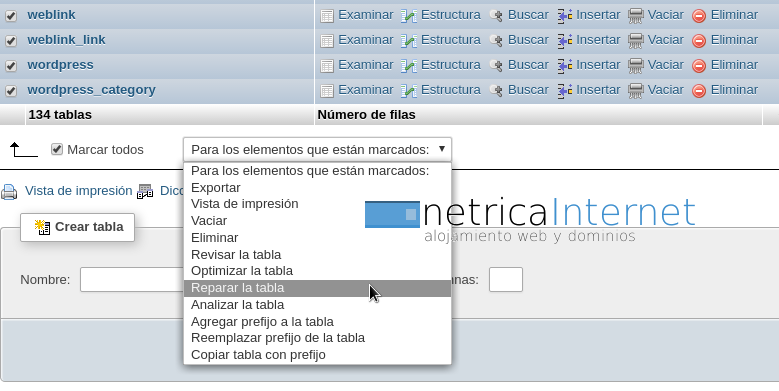Screen dimensions: 779x391
Task: Open the wordpress_category table link
Action: 91,90
